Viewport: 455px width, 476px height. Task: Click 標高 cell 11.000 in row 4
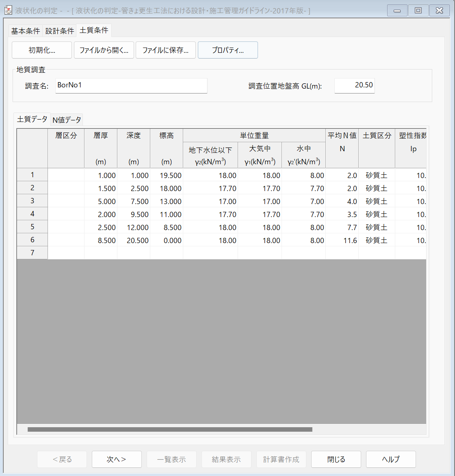pos(167,214)
